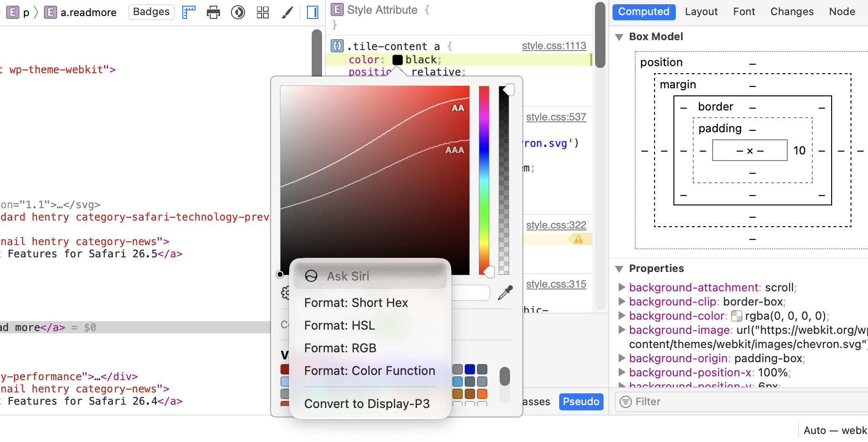This screenshot has height=442, width=868.
Task: Open style.css:322 source link
Action: pyautogui.click(x=556, y=225)
